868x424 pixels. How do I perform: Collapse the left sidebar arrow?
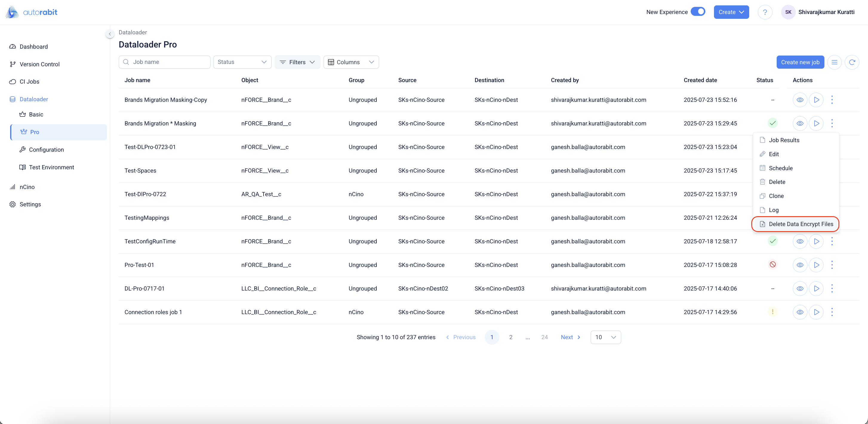110,34
